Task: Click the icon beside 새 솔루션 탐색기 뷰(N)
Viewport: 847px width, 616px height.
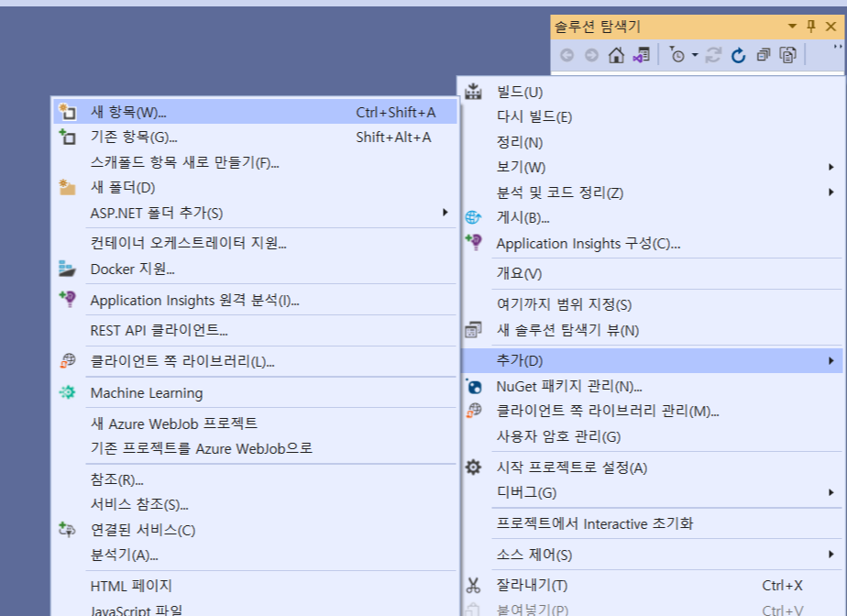Action: pyautogui.click(x=473, y=330)
